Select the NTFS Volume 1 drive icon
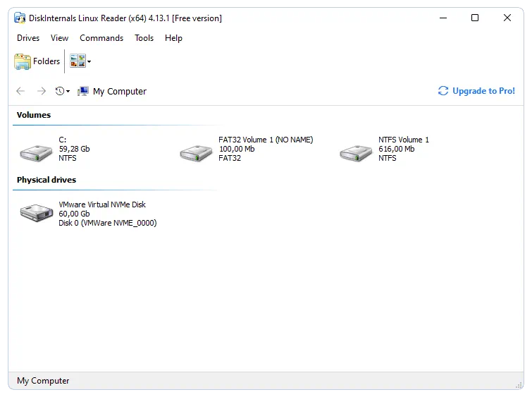The height and width of the screenshot is (397, 532). click(x=356, y=153)
